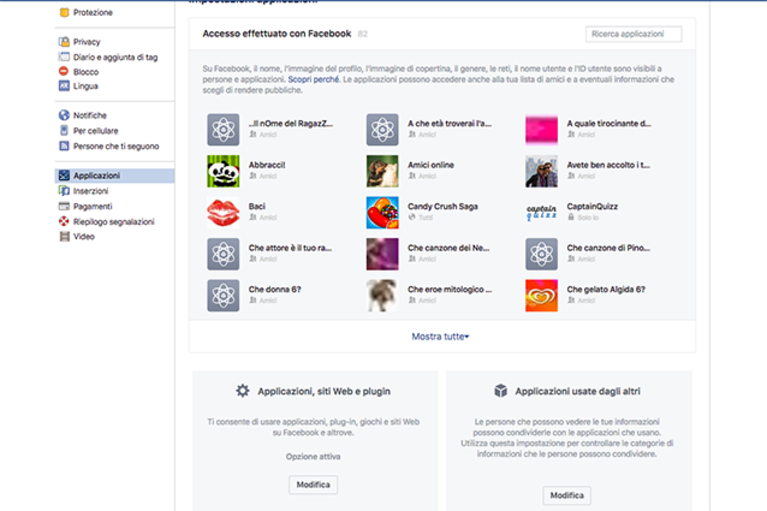This screenshot has height=511, width=767.
Task: Click the Che canzone di Pino default app icon
Action: (541, 254)
